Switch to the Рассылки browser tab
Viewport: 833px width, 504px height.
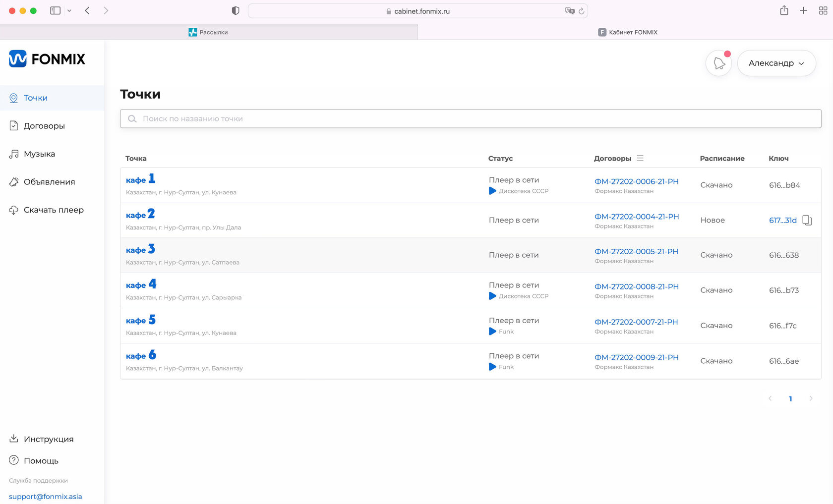point(208,32)
